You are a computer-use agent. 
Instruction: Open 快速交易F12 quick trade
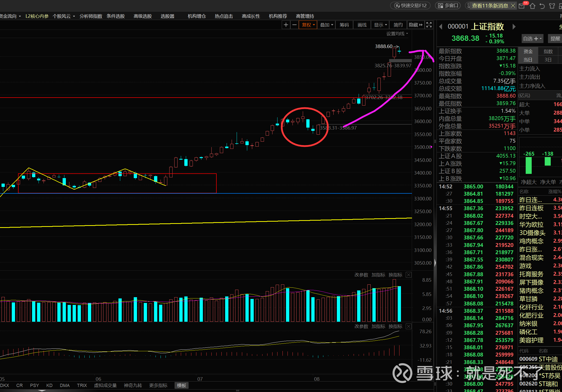tap(410, 6)
